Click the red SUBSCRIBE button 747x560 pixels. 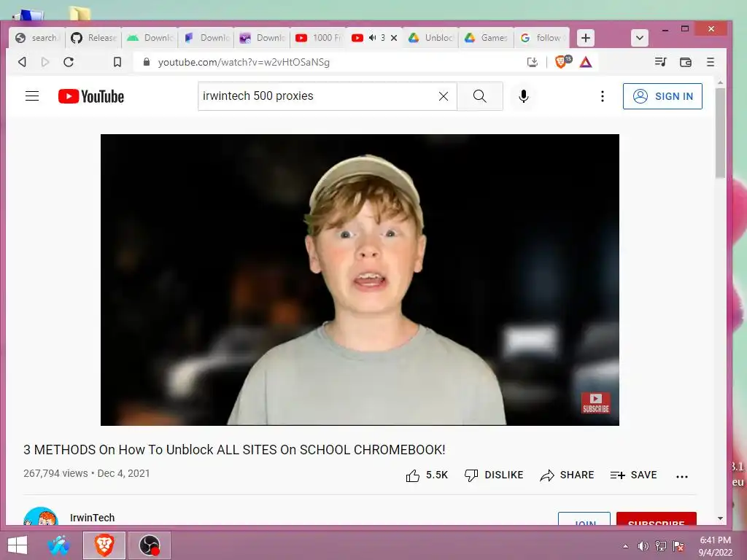coord(656,519)
